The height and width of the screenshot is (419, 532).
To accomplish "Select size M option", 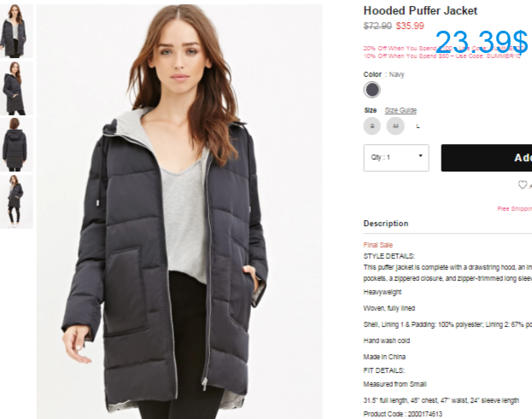I will tap(395, 126).
